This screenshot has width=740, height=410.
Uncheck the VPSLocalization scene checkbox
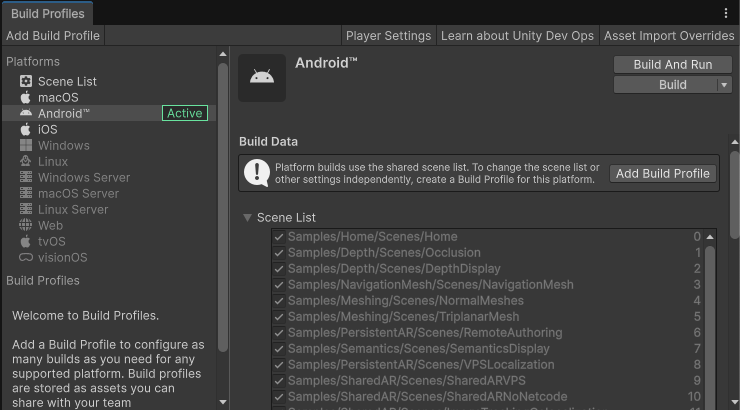click(279, 365)
